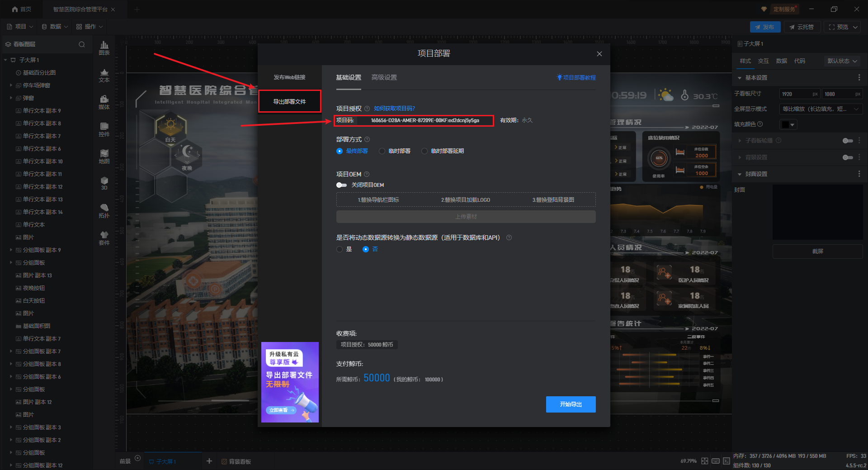The width and height of the screenshot is (868, 470).
Task: Click the 项目码 input field
Action: point(425,120)
